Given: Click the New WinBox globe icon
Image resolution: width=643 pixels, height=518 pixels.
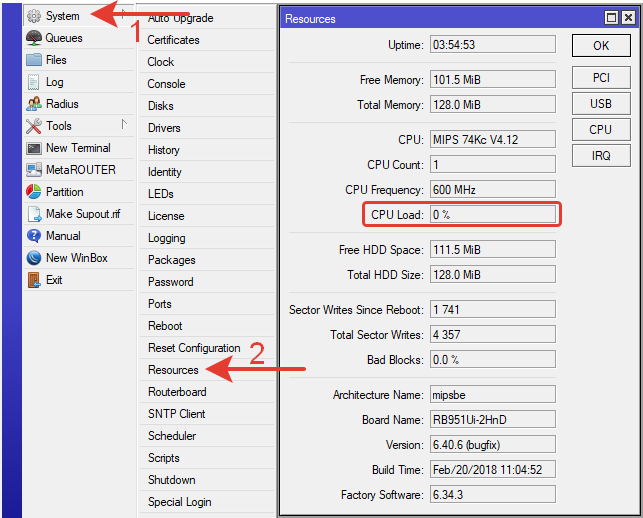Looking at the screenshot, I should tap(34, 258).
